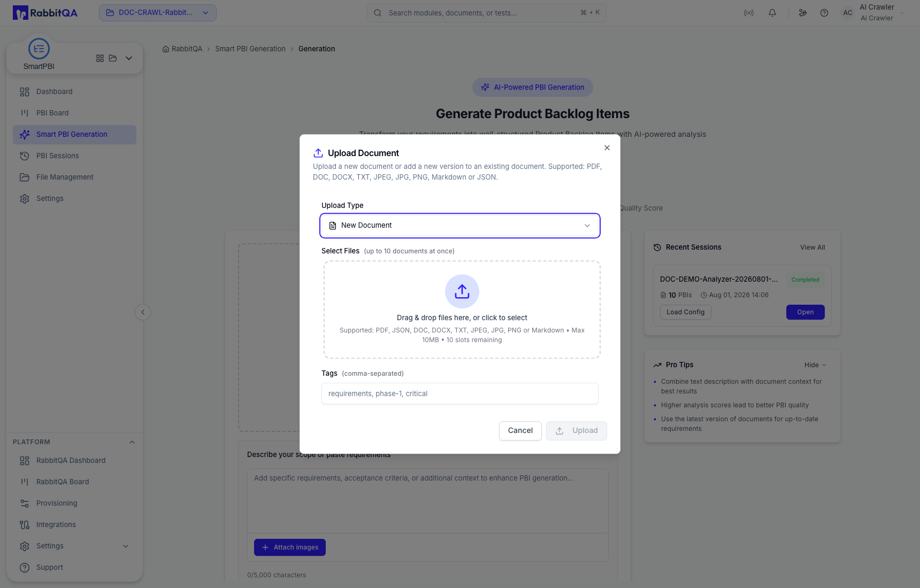
Task: Click the SmartPBI module icon
Action: click(x=39, y=49)
